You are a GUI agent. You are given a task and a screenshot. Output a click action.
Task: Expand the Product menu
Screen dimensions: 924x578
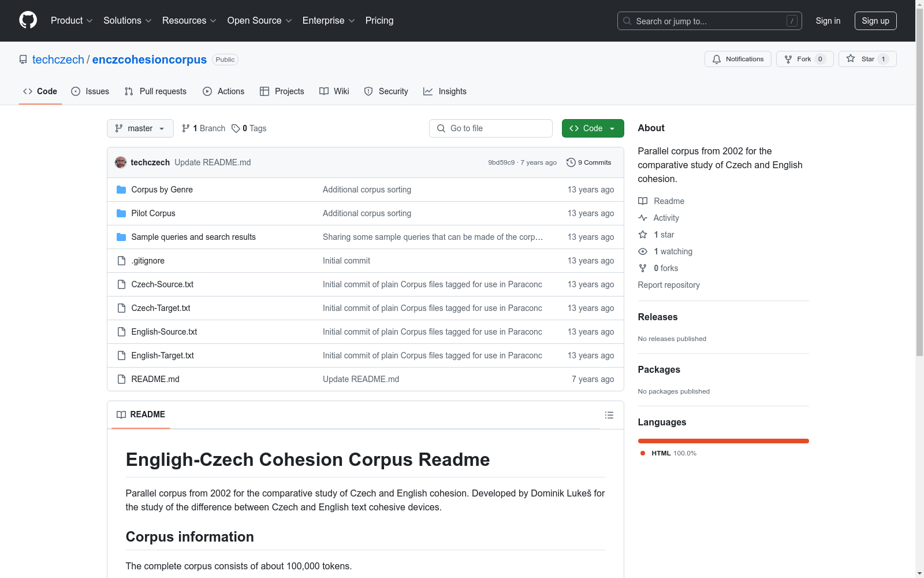(72, 21)
